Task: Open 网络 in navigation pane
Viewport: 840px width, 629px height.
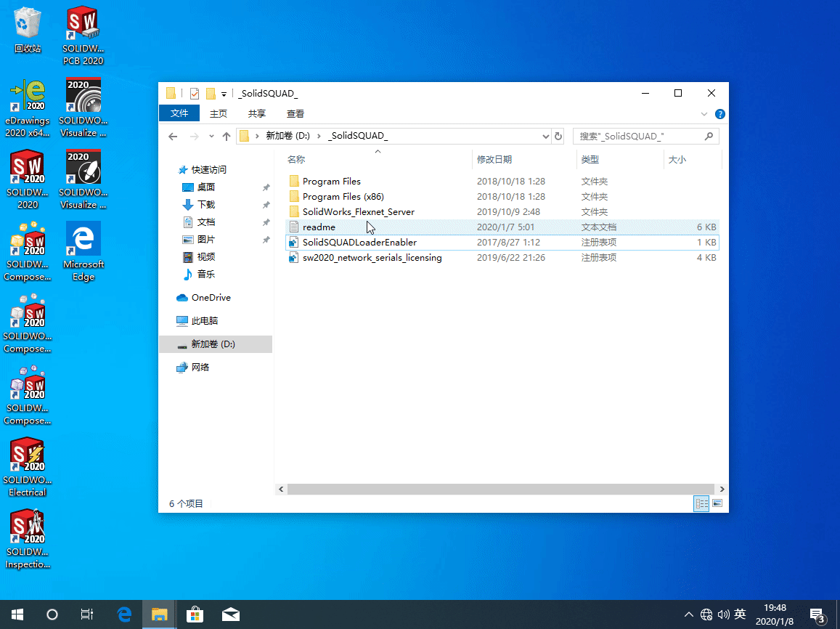Action: click(x=193, y=367)
